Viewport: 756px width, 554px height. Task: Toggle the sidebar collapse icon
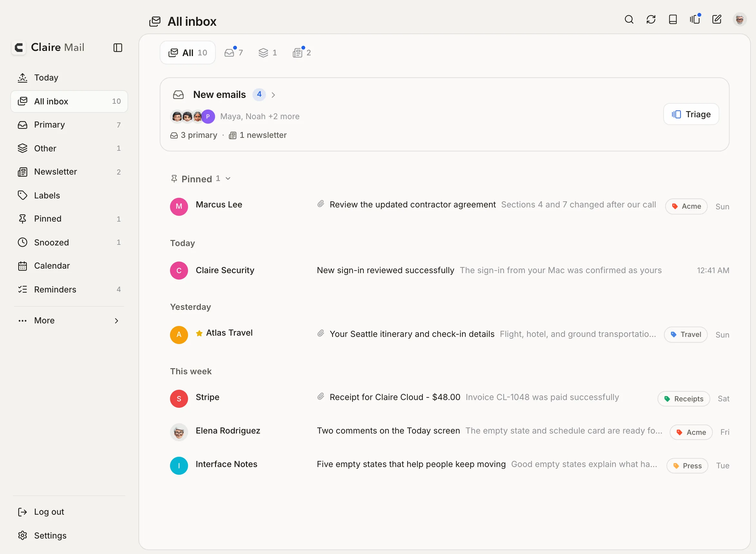(118, 48)
